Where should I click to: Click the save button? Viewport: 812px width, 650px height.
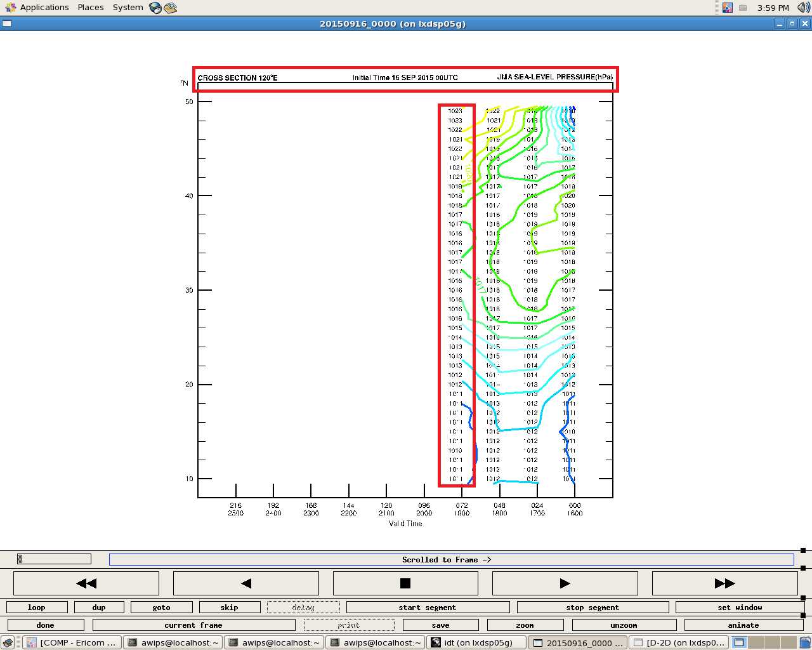tap(440, 625)
